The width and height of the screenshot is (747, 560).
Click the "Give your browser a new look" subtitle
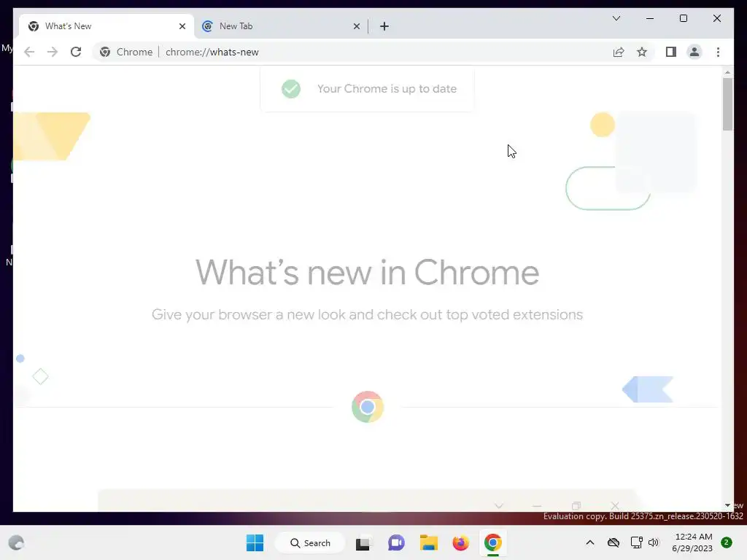point(367,315)
